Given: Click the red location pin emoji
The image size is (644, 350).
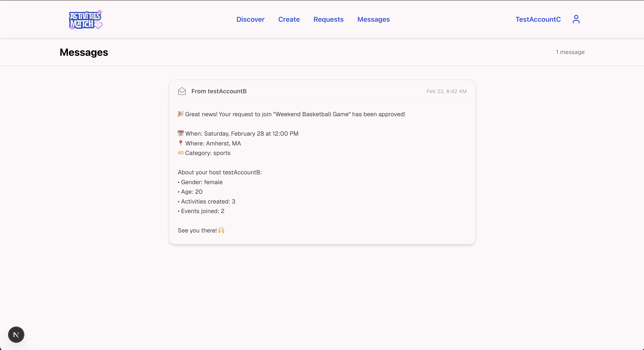Looking at the screenshot, I should click(180, 143).
